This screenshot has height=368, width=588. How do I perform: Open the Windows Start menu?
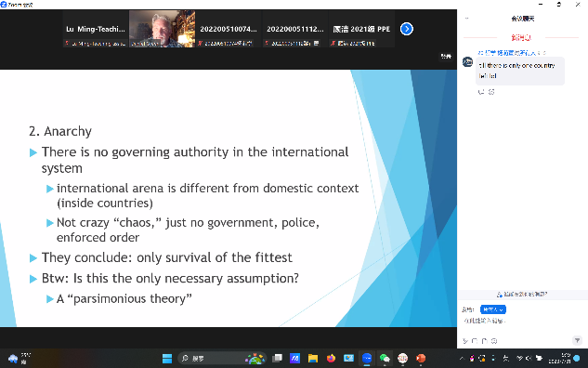167,359
